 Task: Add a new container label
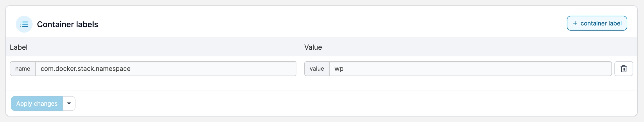597,23
